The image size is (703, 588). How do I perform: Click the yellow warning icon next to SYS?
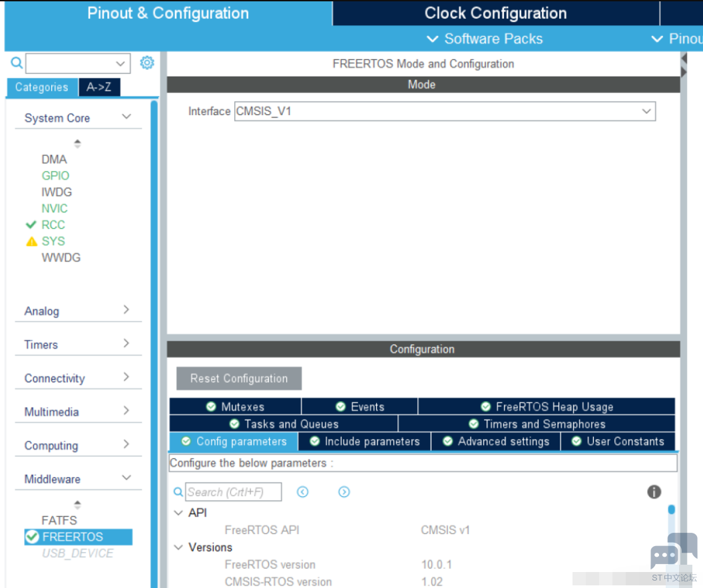click(x=32, y=241)
